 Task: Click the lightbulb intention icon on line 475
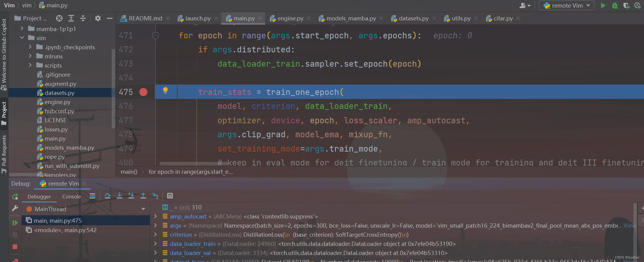(x=165, y=90)
